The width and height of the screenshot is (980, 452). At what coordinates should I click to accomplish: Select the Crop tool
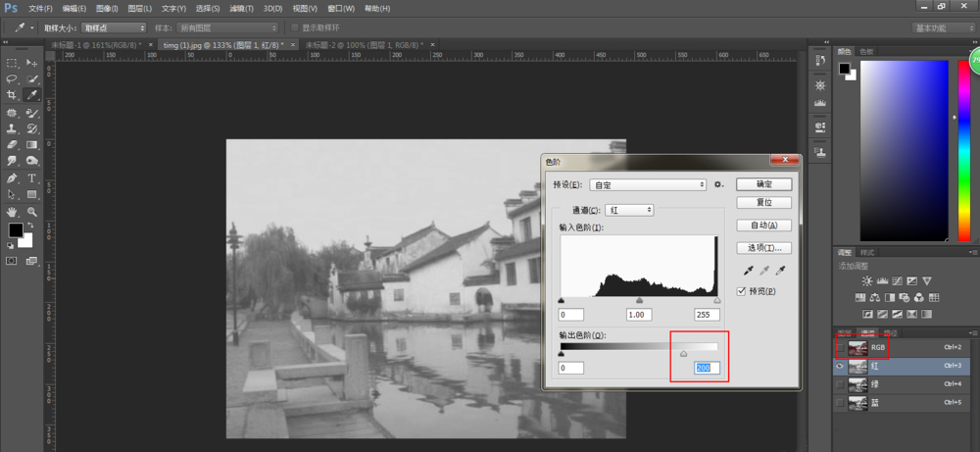pos(12,95)
